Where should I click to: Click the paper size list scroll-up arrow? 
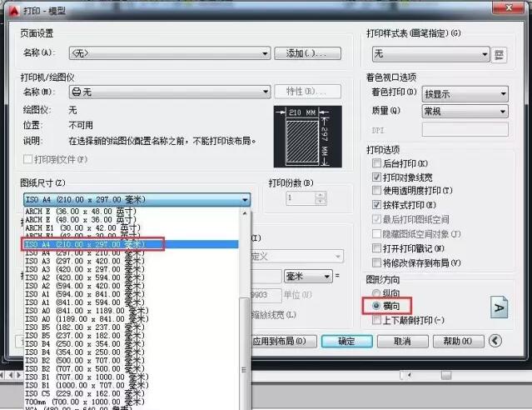244,213
